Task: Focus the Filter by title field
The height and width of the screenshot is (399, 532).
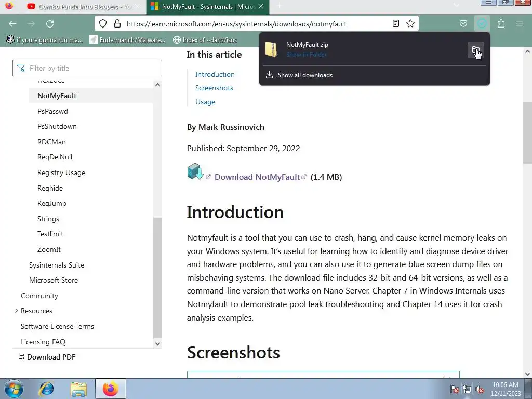Action: [x=87, y=68]
